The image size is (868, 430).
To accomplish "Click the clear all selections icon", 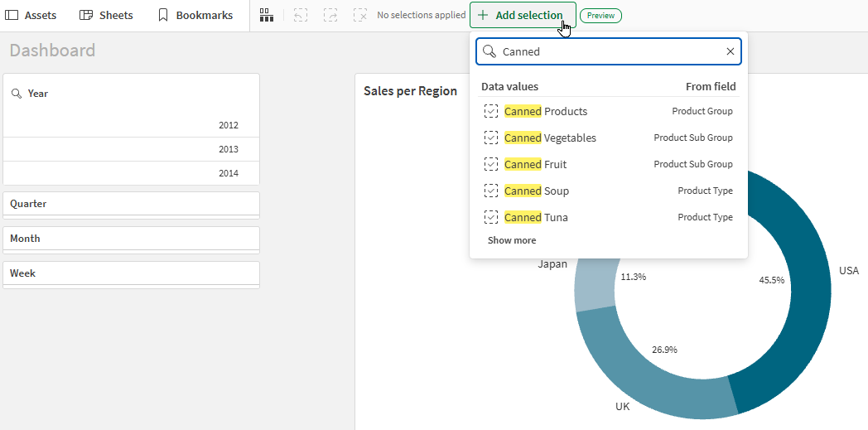I will [x=360, y=15].
